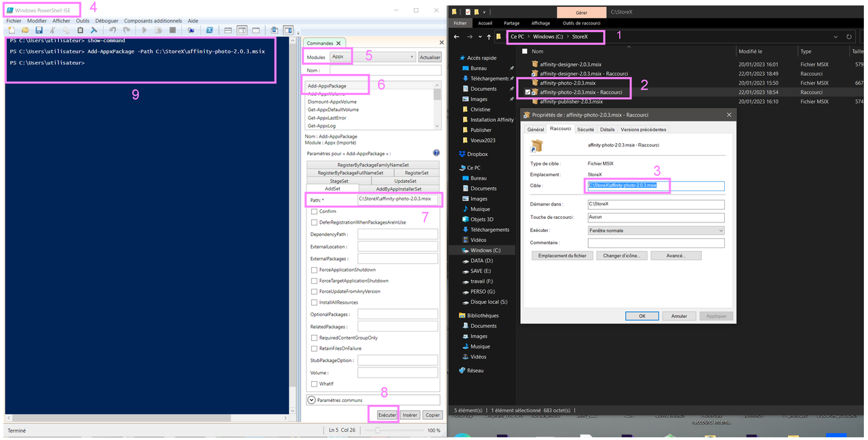Click the Commentaire field in Properties

tap(656, 243)
